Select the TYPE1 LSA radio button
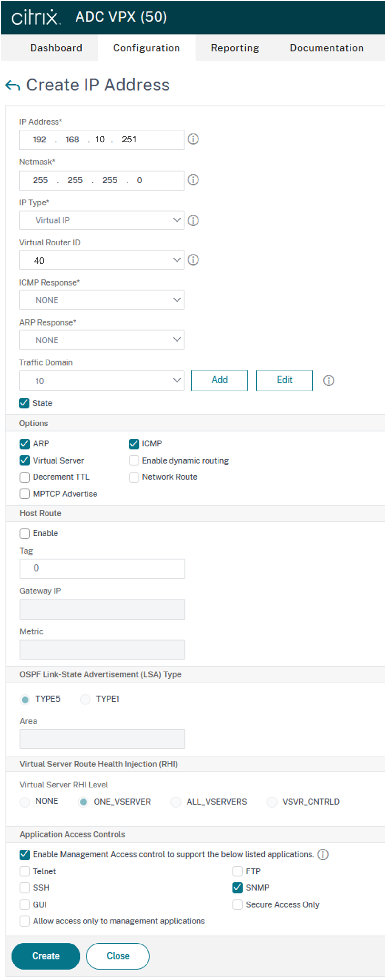Image resolution: width=386 pixels, height=980 pixels. click(x=85, y=699)
